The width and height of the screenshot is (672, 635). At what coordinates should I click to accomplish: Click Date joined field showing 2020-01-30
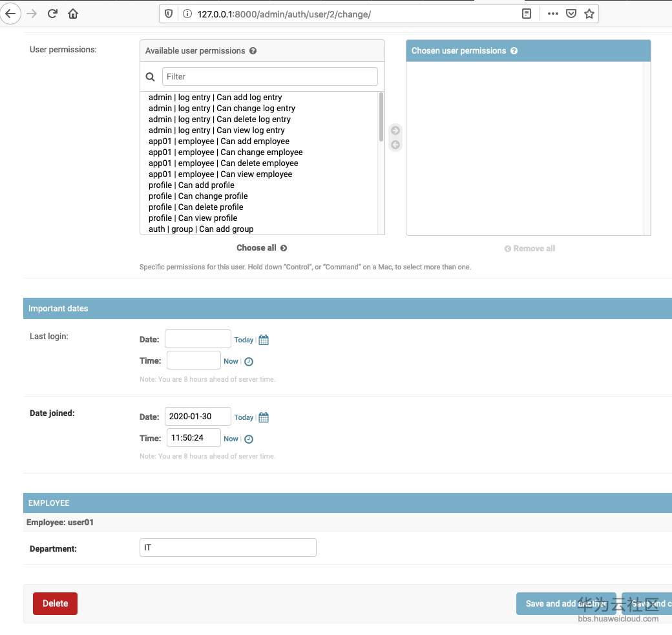198,417
